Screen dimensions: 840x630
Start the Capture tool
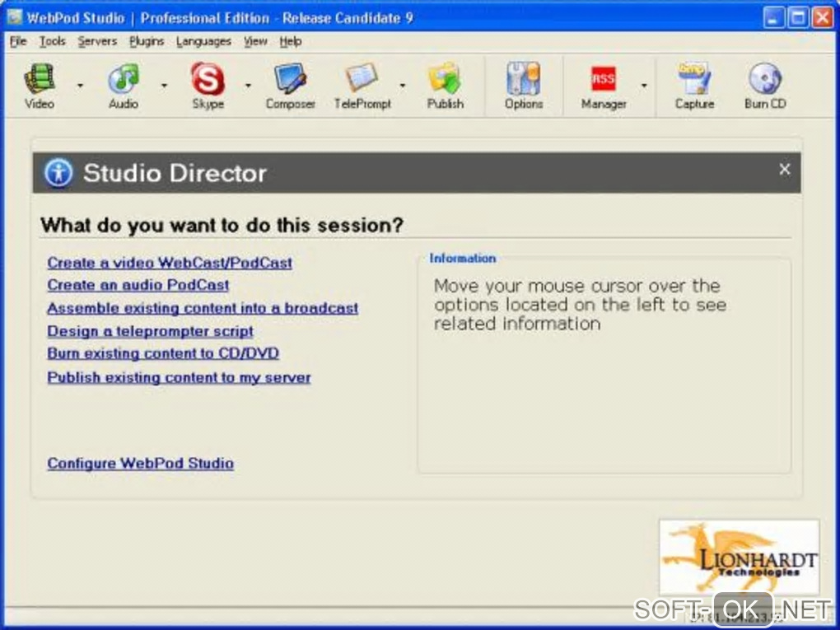(x=694, y=86)
